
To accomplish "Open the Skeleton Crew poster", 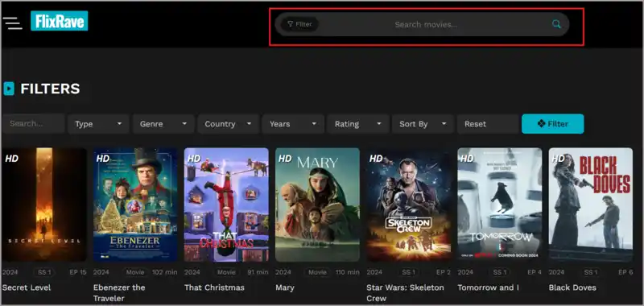I will (409, 205).
